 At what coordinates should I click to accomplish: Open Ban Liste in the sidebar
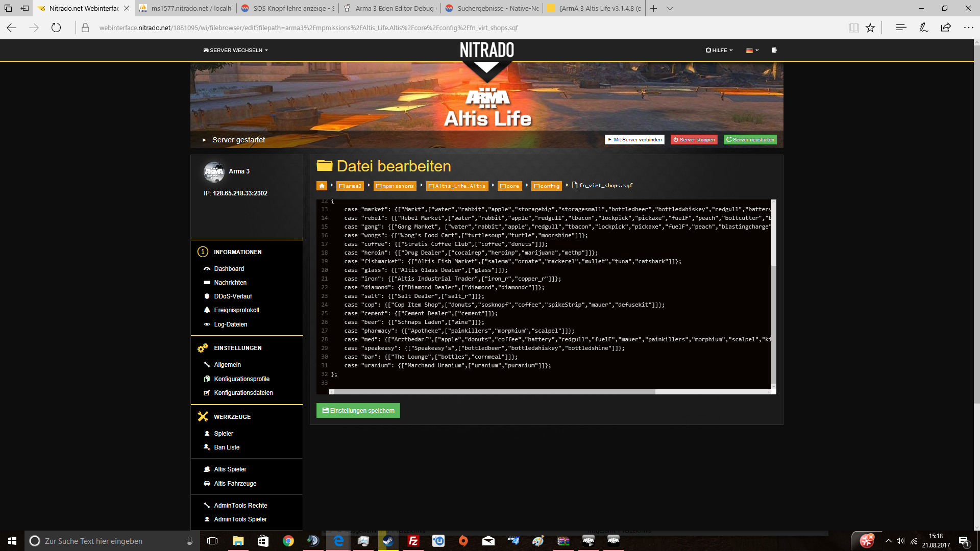click(x=227, y=447)
